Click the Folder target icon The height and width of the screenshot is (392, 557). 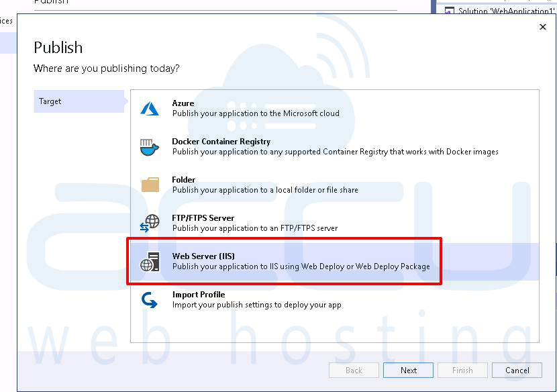point(150,185)
